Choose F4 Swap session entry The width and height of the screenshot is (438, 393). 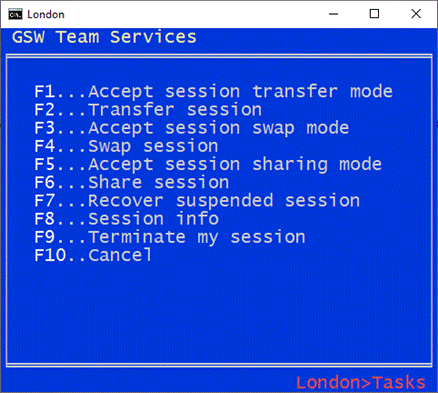[x=126, y=146]
